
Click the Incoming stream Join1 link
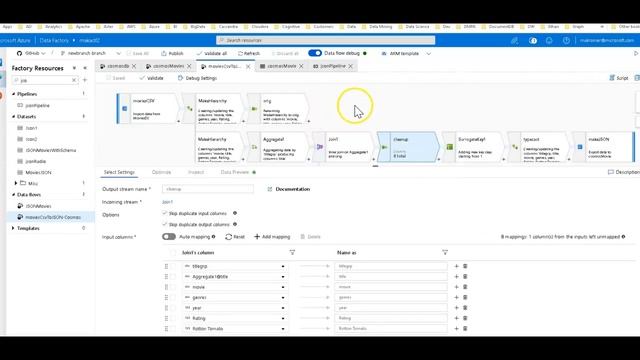(167, 202)
